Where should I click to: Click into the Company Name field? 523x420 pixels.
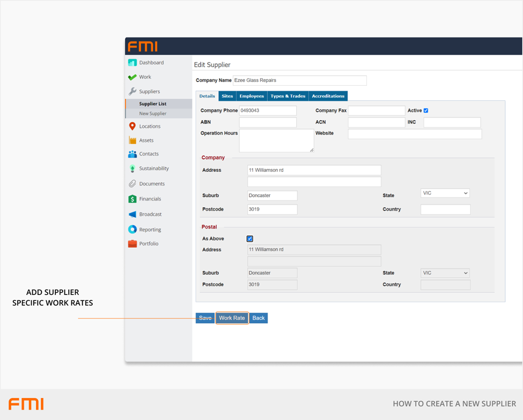(x=300, y=80)
